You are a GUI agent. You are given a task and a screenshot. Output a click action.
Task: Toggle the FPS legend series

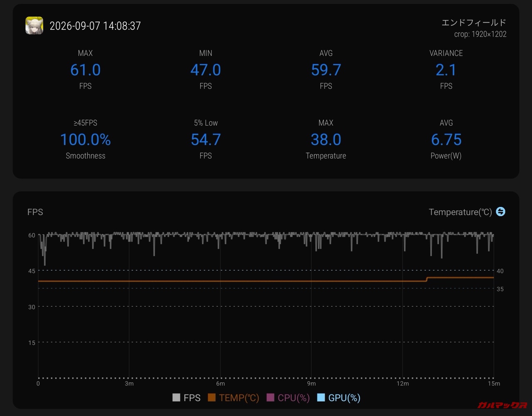tap(186, 398)
